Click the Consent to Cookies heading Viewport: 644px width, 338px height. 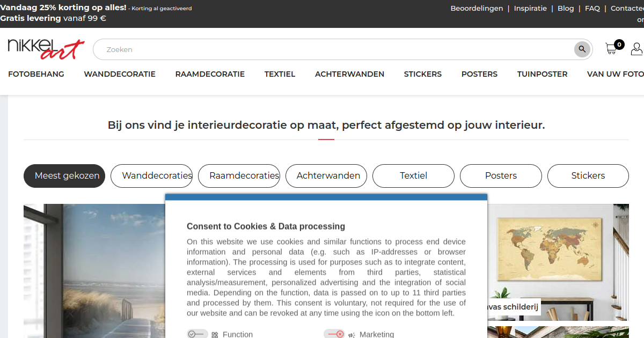(x=266, y=226)
